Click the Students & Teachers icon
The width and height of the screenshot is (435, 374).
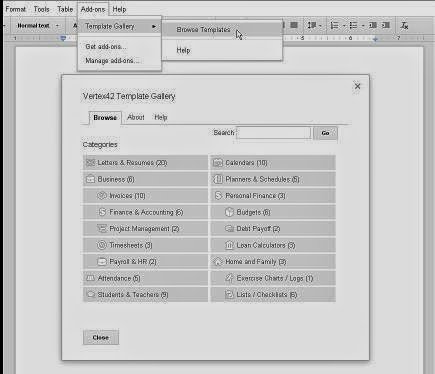[x=90, y=295]
